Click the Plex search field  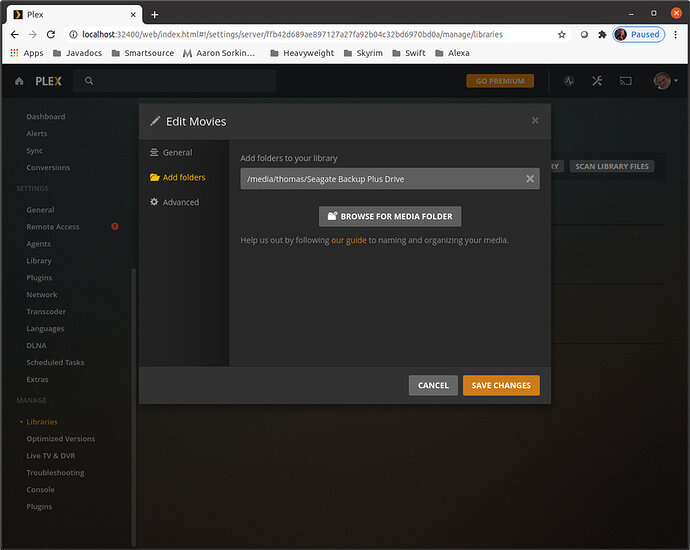175,81
